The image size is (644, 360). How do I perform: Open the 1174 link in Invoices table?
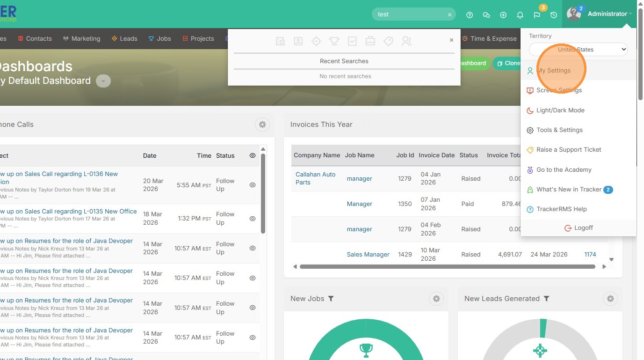[590, 255]
